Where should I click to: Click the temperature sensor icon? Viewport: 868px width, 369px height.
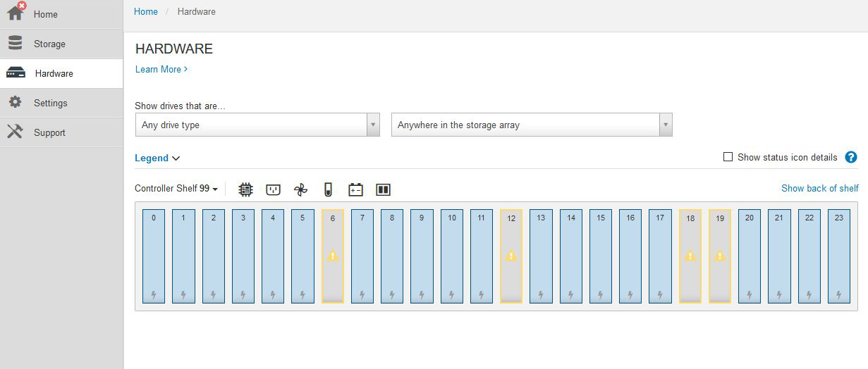pos(328,189)
